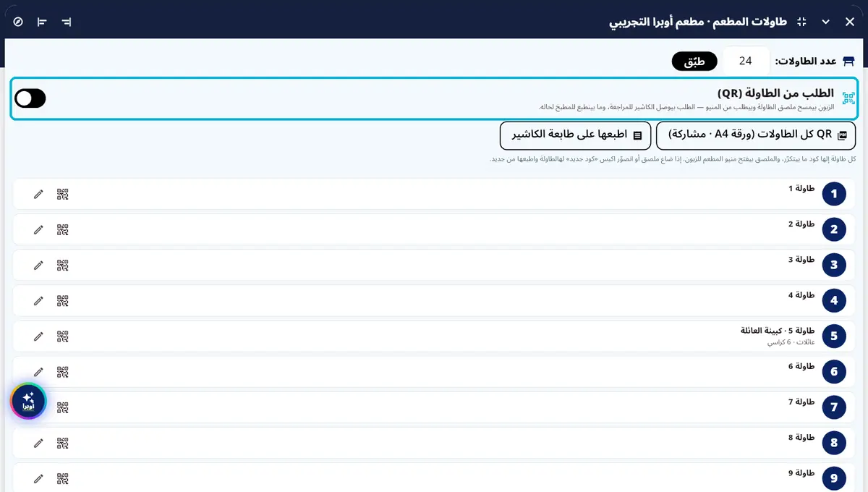
Task: Click the text طاولة 6
Action: pos(801,366)
